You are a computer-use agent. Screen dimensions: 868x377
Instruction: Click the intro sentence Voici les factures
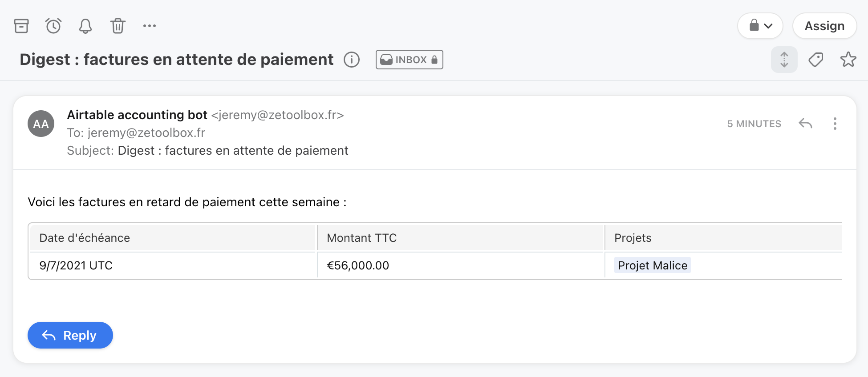coord(187,202)
